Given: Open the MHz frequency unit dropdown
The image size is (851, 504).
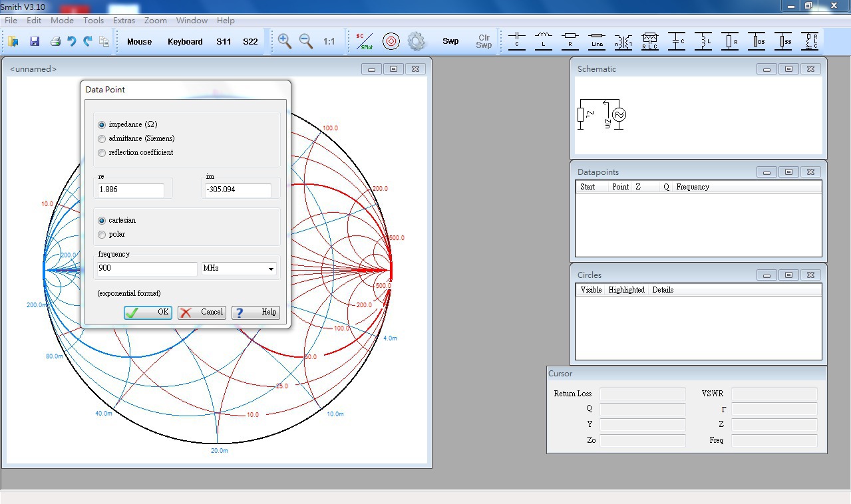Looking at the screenshot, I should tap(238, 269).
